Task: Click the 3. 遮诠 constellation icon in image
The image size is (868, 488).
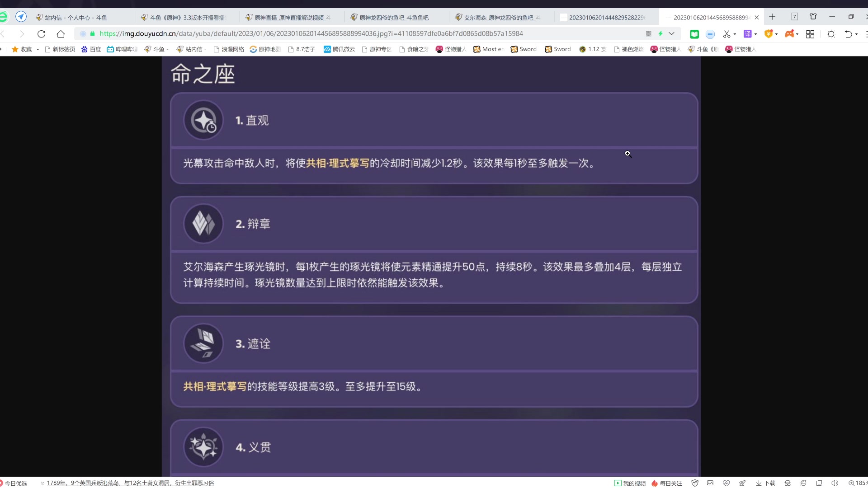Action: tap(203, 343)
